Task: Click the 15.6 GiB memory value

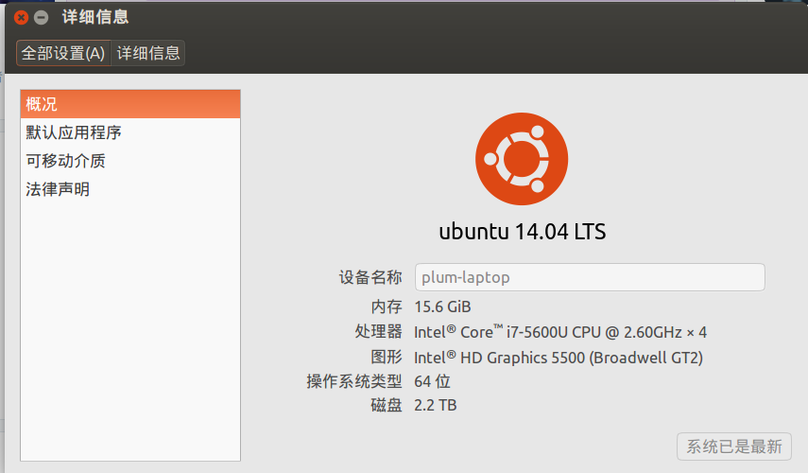Action: click(442, 306)
